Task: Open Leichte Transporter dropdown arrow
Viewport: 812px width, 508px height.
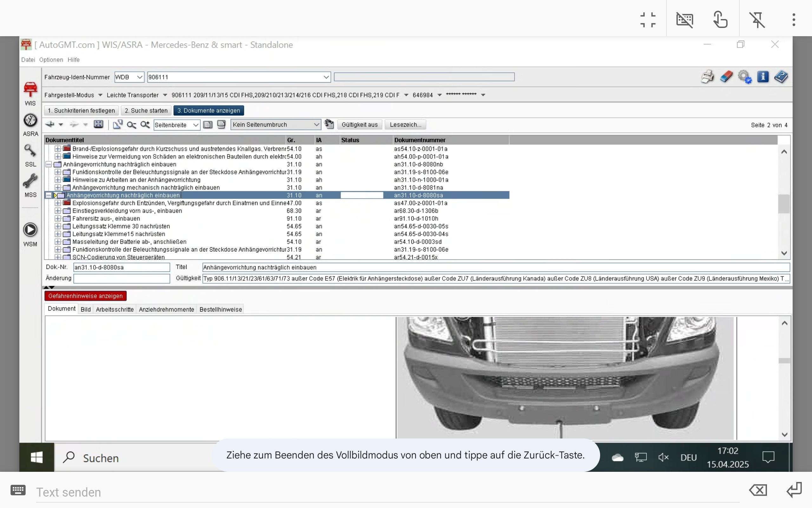Action: (x=165, y=95)
